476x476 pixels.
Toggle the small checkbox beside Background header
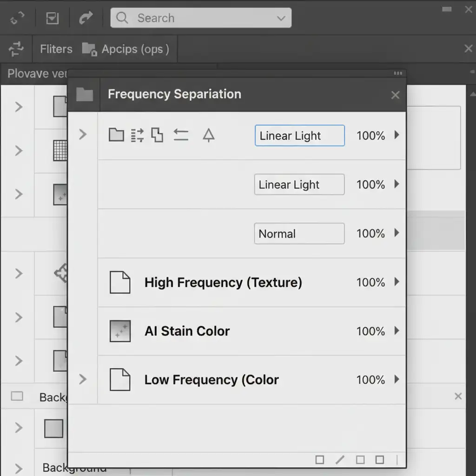click(17, 396)
